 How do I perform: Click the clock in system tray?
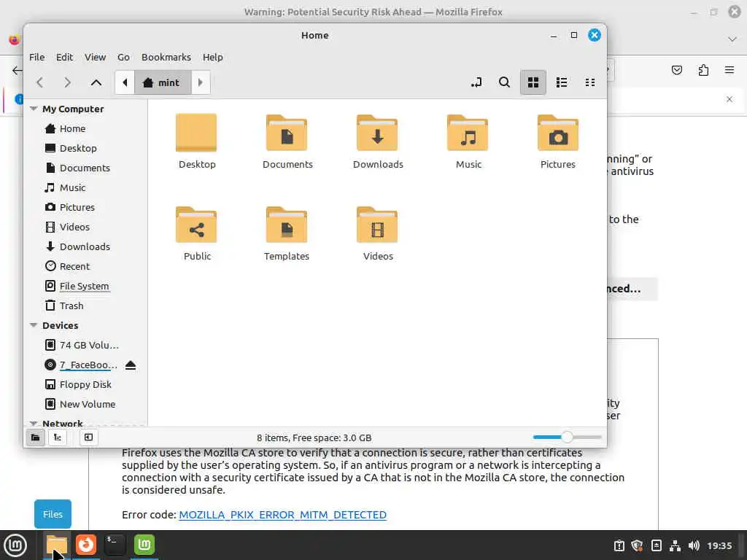click(719, 545)
